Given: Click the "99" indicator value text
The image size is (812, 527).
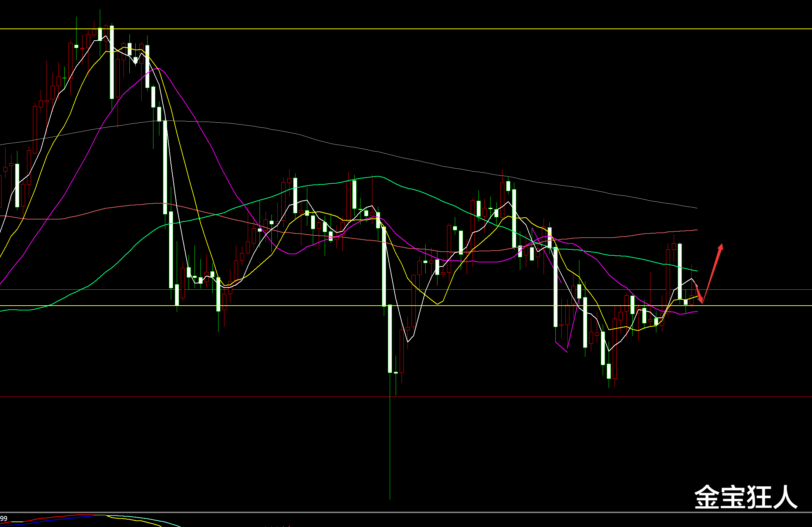Looking at the screenshot, I should 4,519.
